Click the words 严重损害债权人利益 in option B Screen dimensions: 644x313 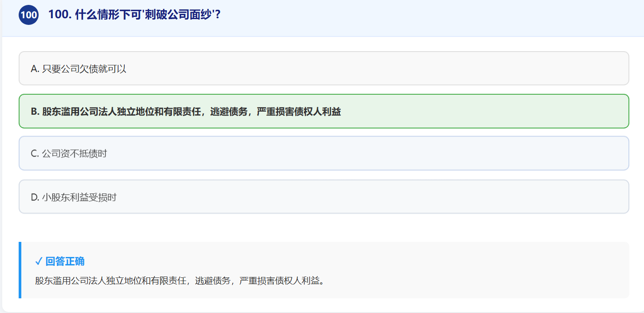point(299,112)
